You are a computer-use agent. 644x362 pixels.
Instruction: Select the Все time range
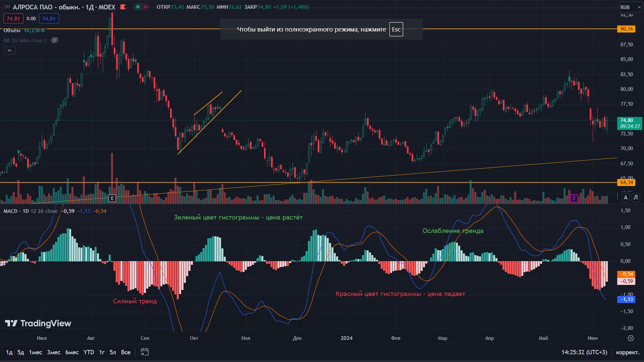click(x=126, y=352)
